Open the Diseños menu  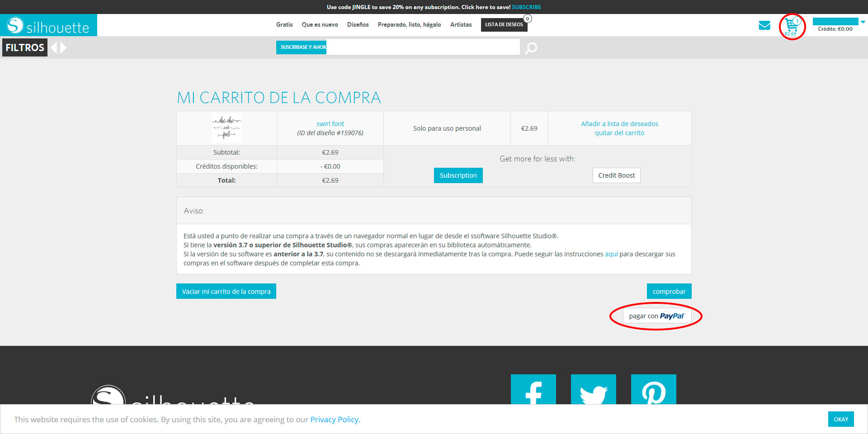tap(358, 24)
